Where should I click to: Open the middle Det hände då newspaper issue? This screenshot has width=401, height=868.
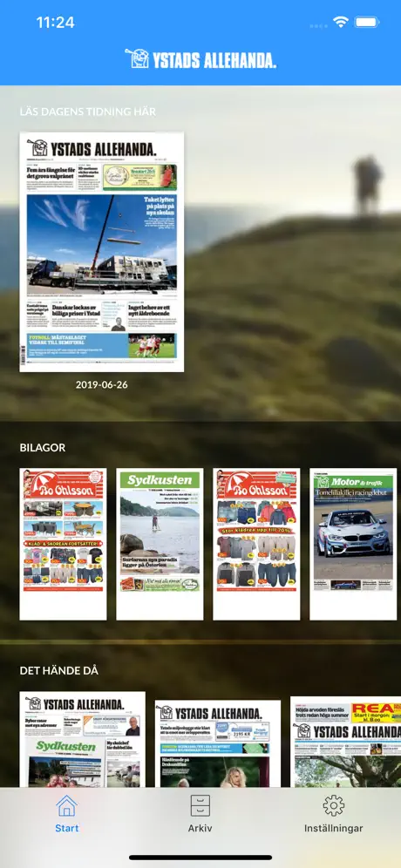218,743
